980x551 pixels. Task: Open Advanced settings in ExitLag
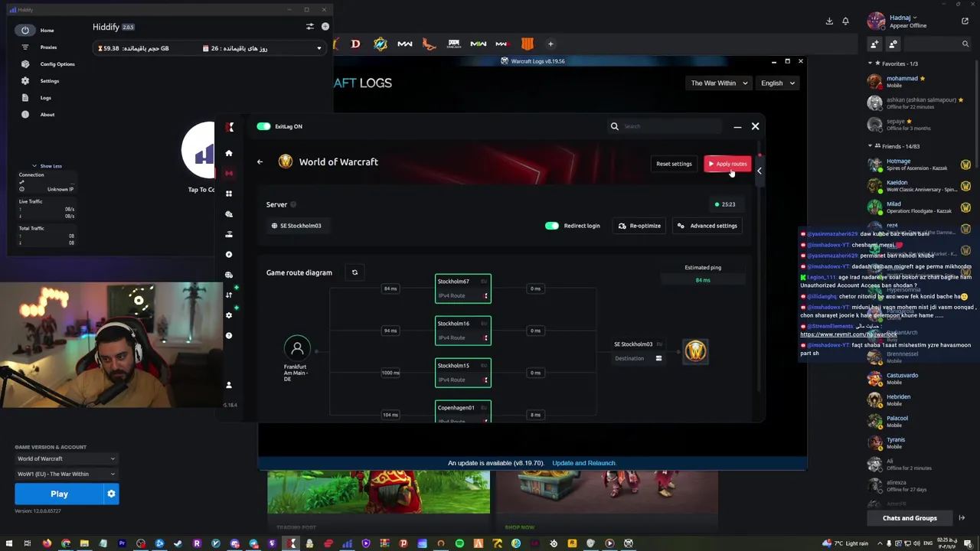tap(707, 226)
